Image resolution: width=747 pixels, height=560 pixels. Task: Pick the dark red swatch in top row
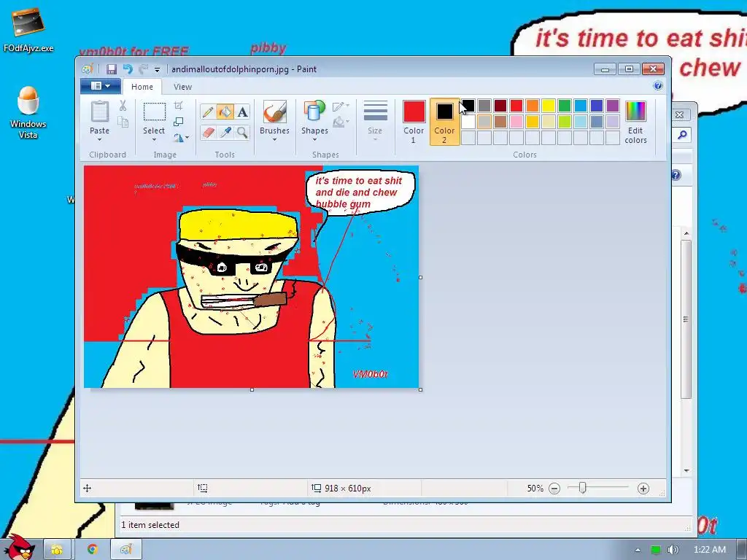tap(500, 106)
